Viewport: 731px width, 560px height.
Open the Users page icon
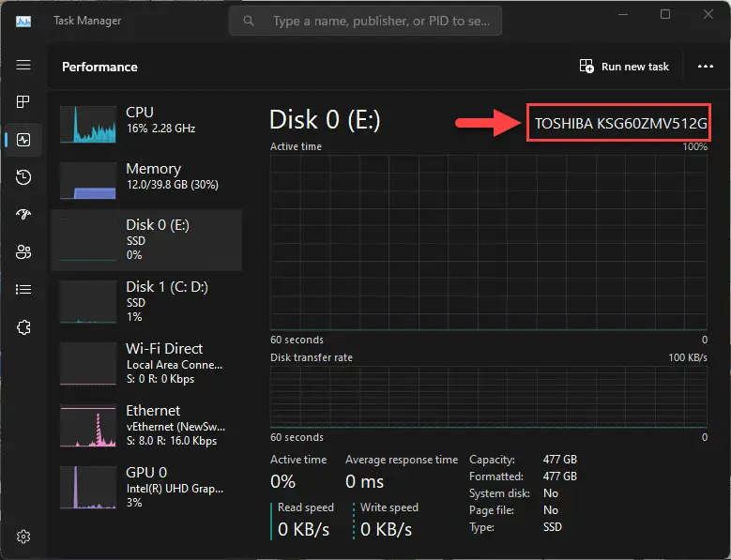point(23,252)
